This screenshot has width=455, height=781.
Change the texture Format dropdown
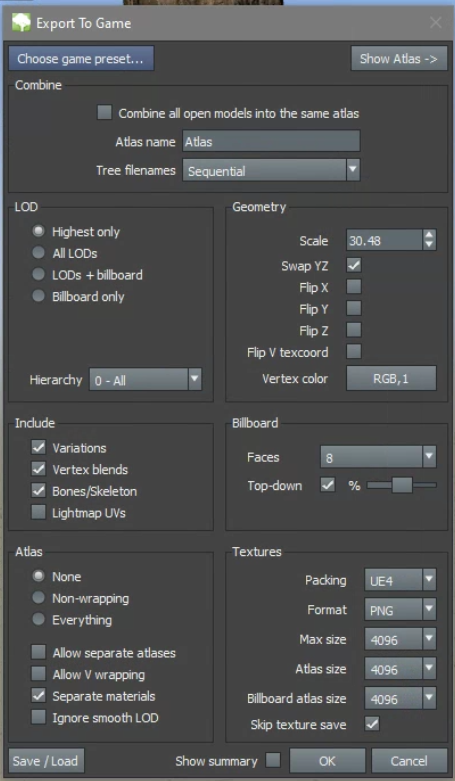(x=400, y=610)
